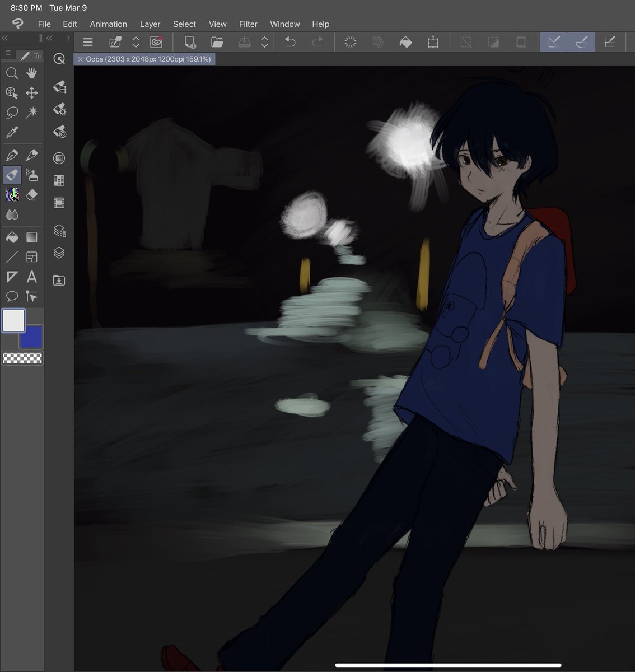Collapse the tool palette with double arrows

[5, 38]
